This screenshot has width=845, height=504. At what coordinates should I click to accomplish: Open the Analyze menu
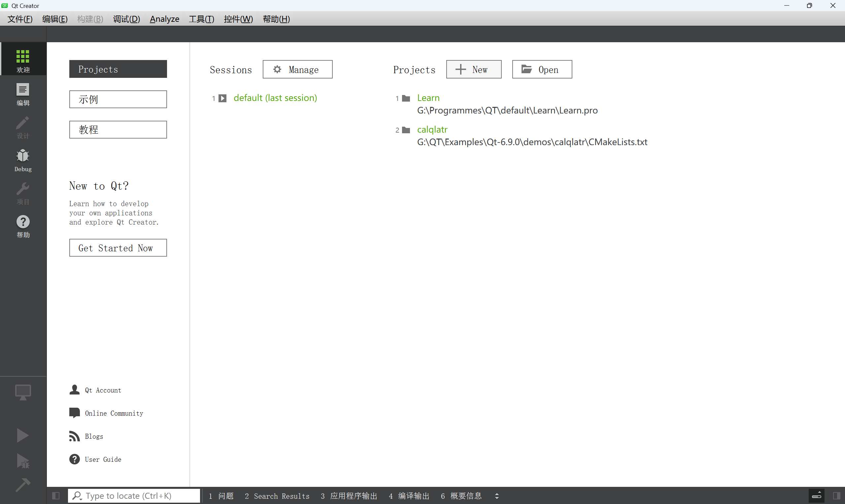[164, 19]
